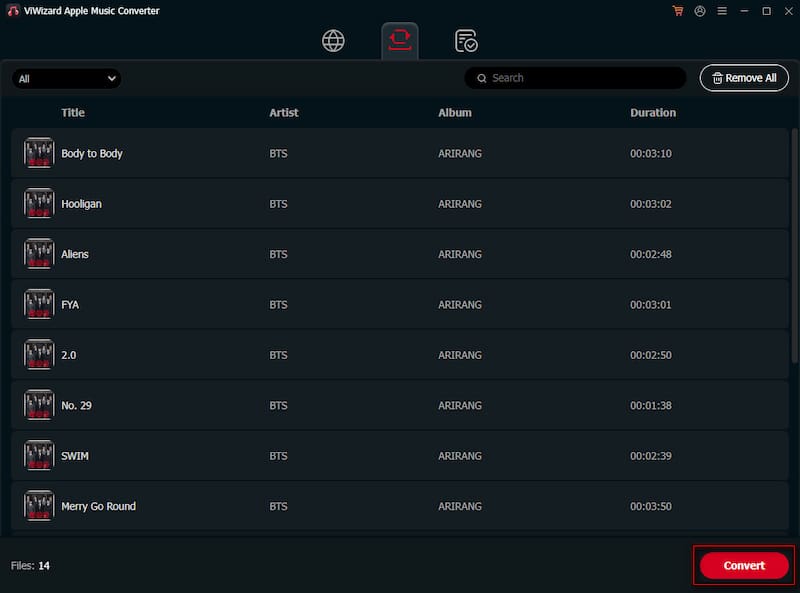The height and width of the screenshot is (593, 800).
Task: Click the 00:03:10 duration value
Action: pyautogui.click(x=651, y=154)
